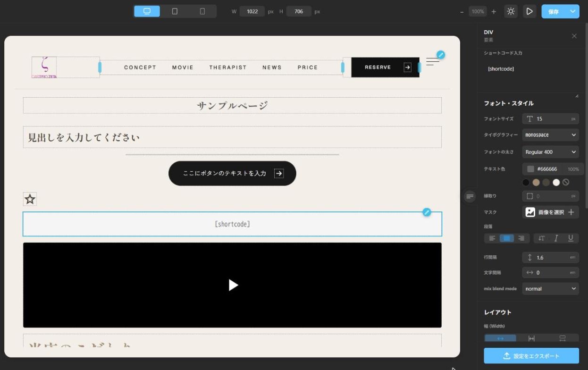
Task: Click the 縁取り outline width field
Action: click(x=550, y=196)
